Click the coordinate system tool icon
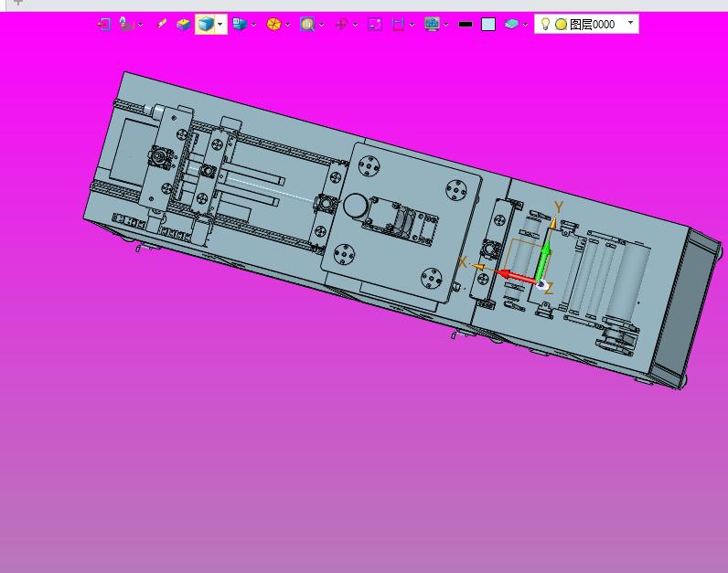Image resolution: width=728 pixels, height=573 pixels. click(x=126, y=24)
